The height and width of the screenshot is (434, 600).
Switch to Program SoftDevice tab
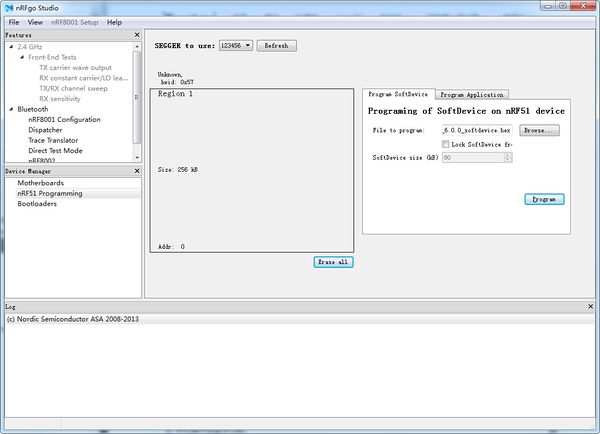pyautogui.click(x=398, y=94)
